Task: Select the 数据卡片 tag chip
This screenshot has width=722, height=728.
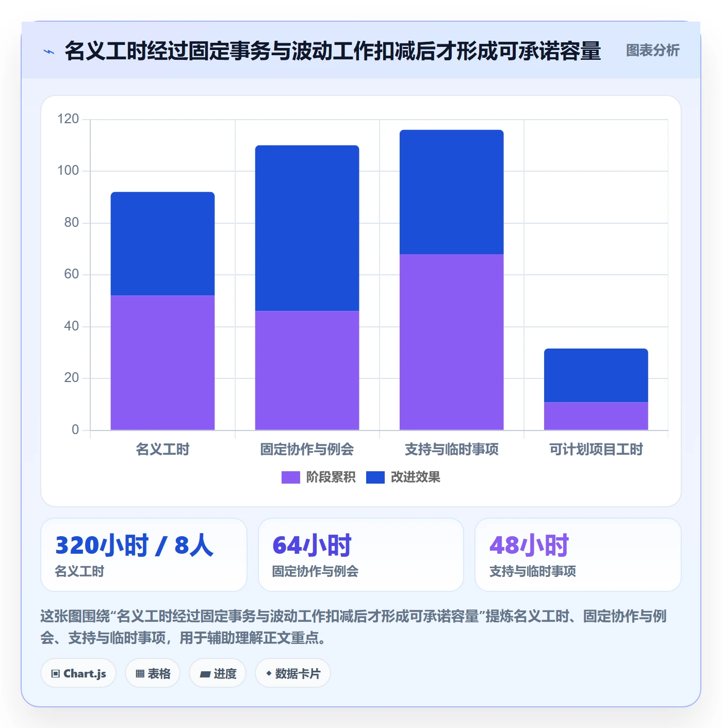Action: 293,673
